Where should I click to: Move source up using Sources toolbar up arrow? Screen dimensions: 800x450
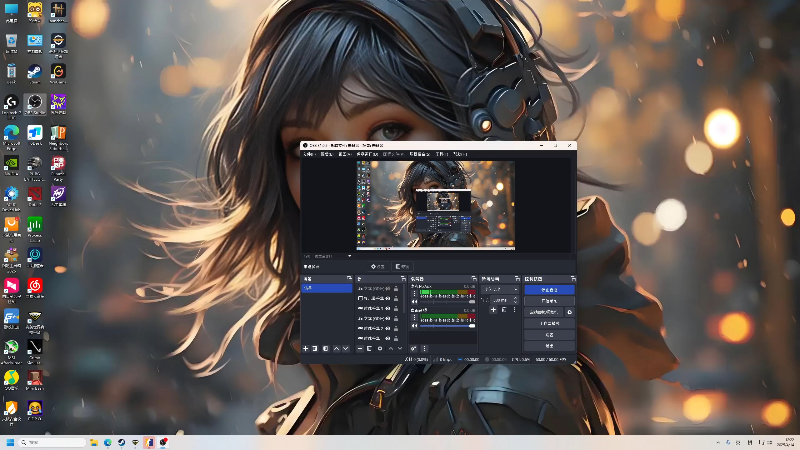(x=391, y=348)
